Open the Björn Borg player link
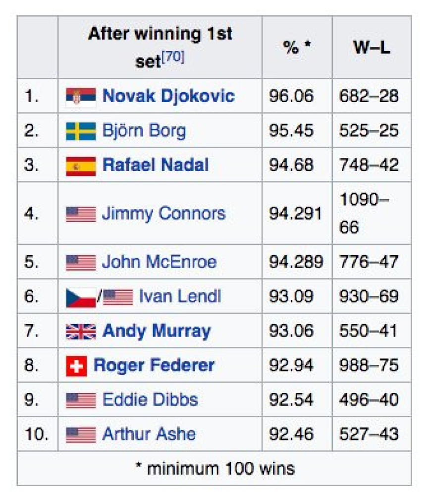The height and width of the screenshot is (504, 426). click(144, 130)
